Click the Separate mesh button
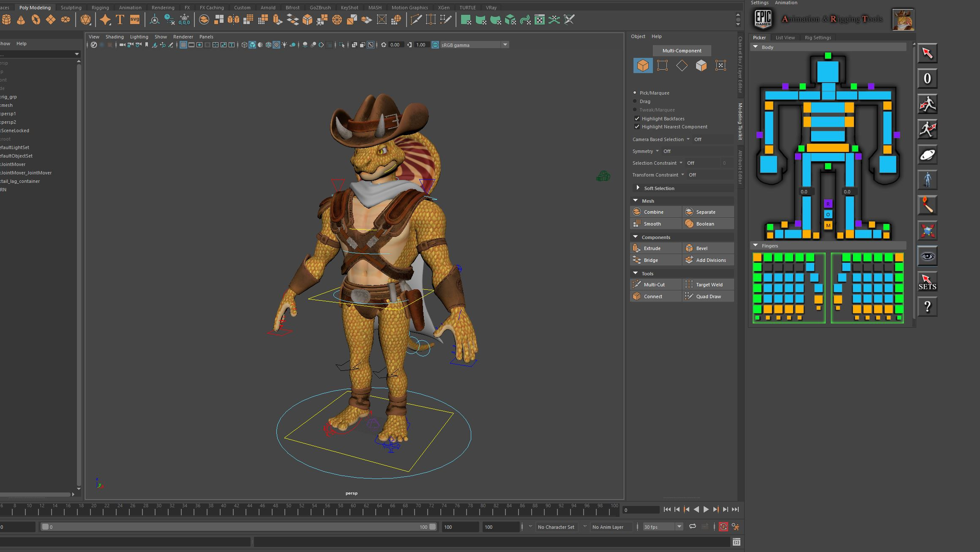The width and height of the screenshot is (980, 552). 708,212
